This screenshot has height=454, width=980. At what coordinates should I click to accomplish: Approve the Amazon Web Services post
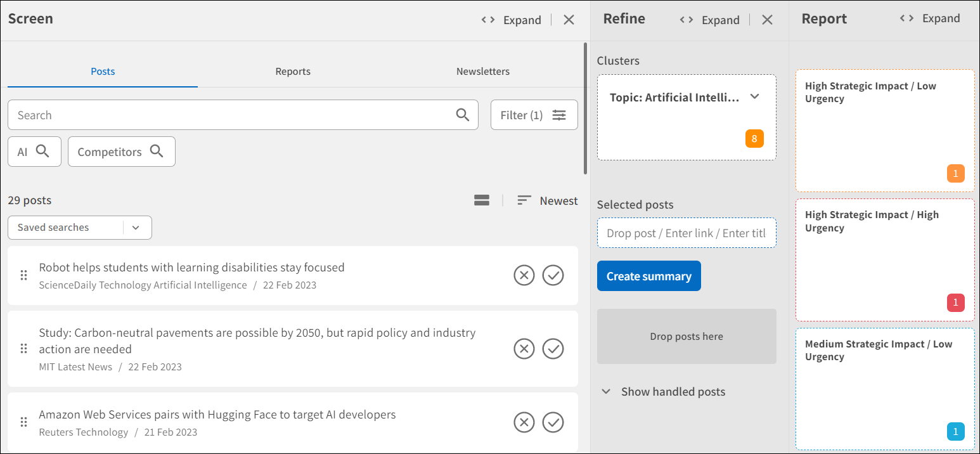[x=553, y=422]
